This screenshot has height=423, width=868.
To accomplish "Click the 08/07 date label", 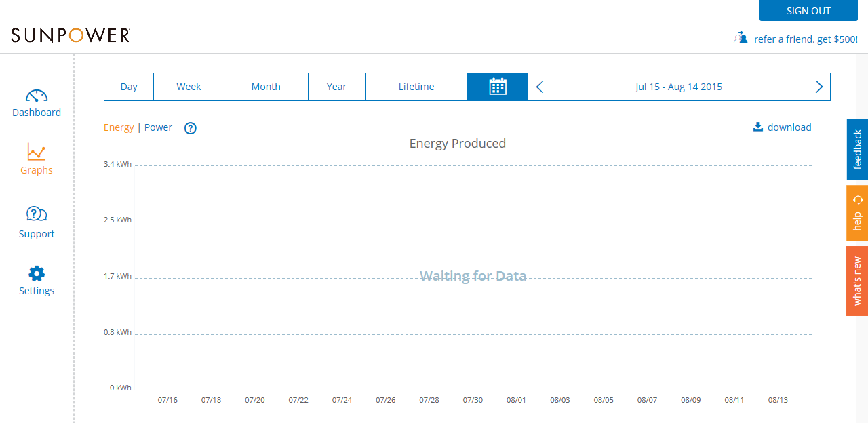I will point(647,400).
